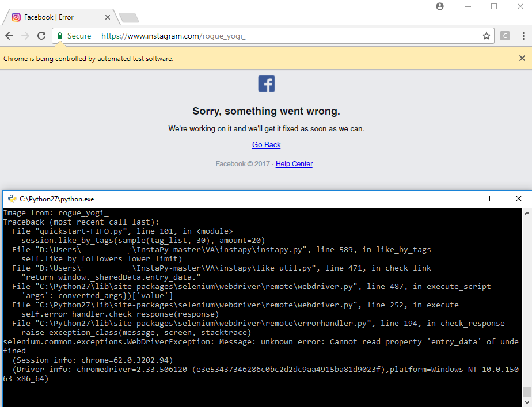Close the Facebook | Error tab
Viewport: 532px width, 407px height.
[108, 17]
